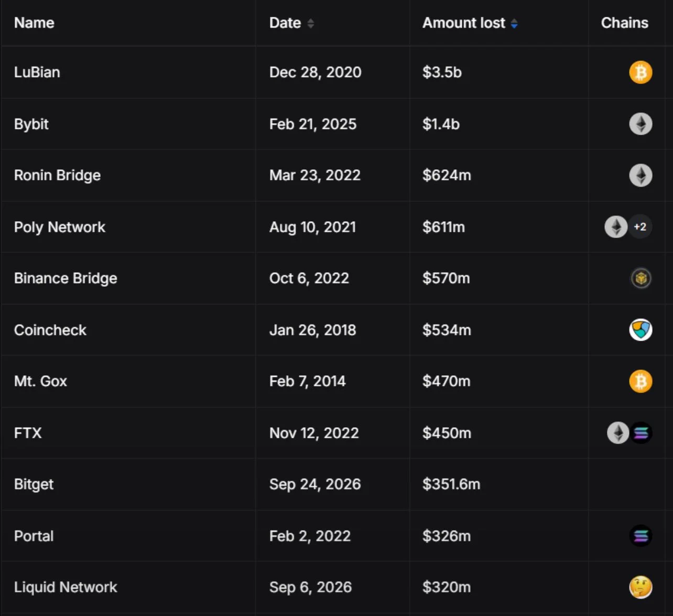Open the LuBian hack entry

(37, 72)
